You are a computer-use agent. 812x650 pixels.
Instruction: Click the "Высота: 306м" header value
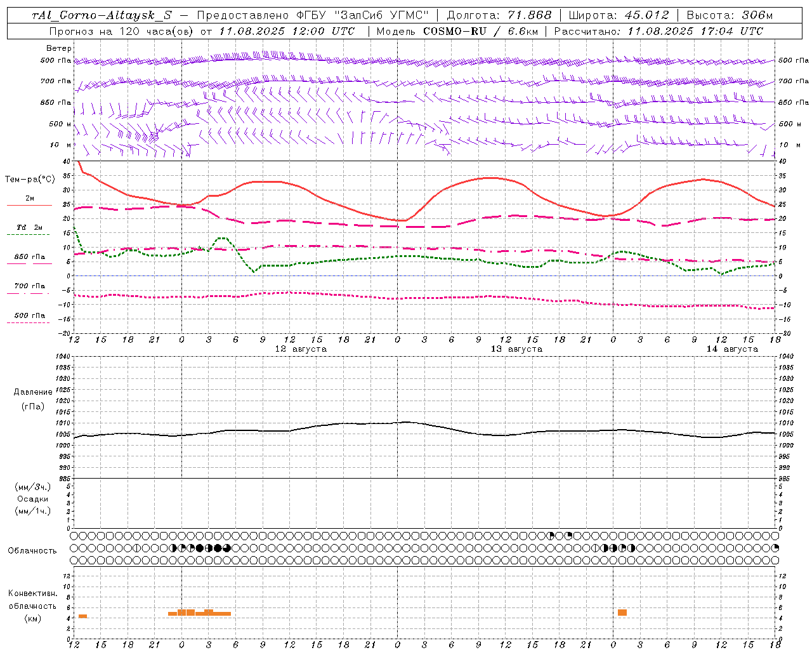click(730, 15)
